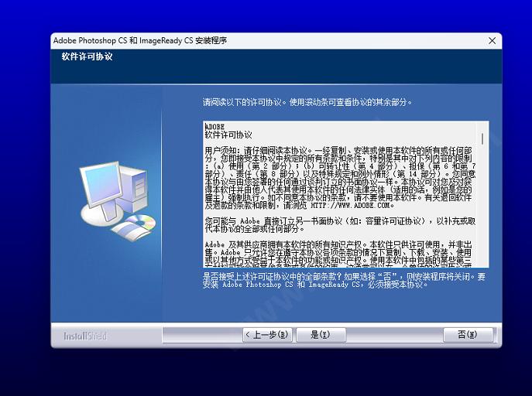
Task: Go back with the 上一步(B) button
Action: (267, 335)
